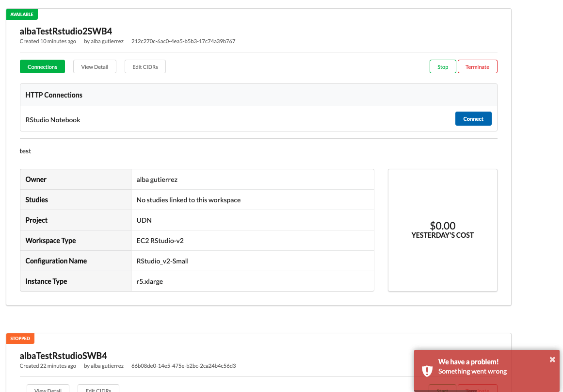Viewport: 563px width, 392px height.
Task: Terminate the albaTestRstudio2SWB4 workspace
Action: click(x=477, y=66)
